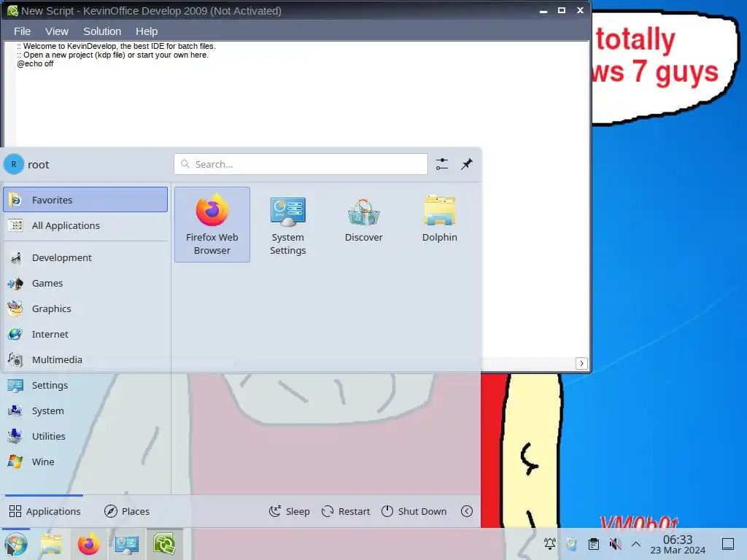Switch to the Applications tab
This screenshot has height=560, width=747.
(44, 511)
